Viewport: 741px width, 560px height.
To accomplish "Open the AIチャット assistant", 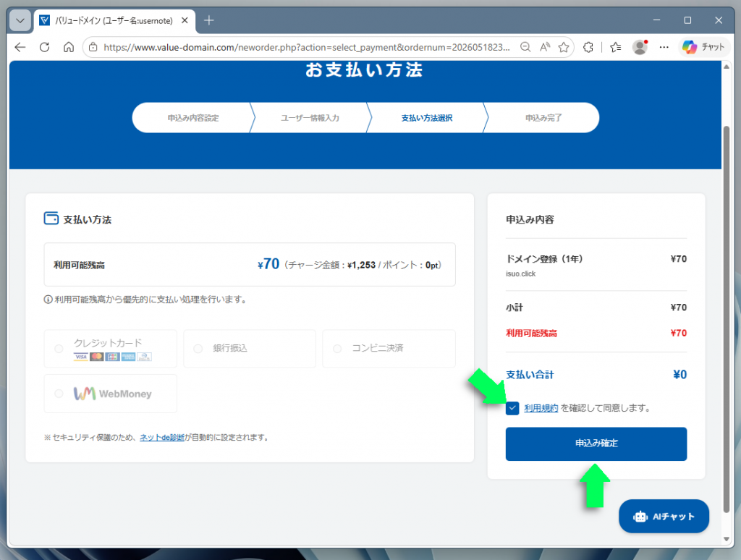I will [x=664, y=516].
